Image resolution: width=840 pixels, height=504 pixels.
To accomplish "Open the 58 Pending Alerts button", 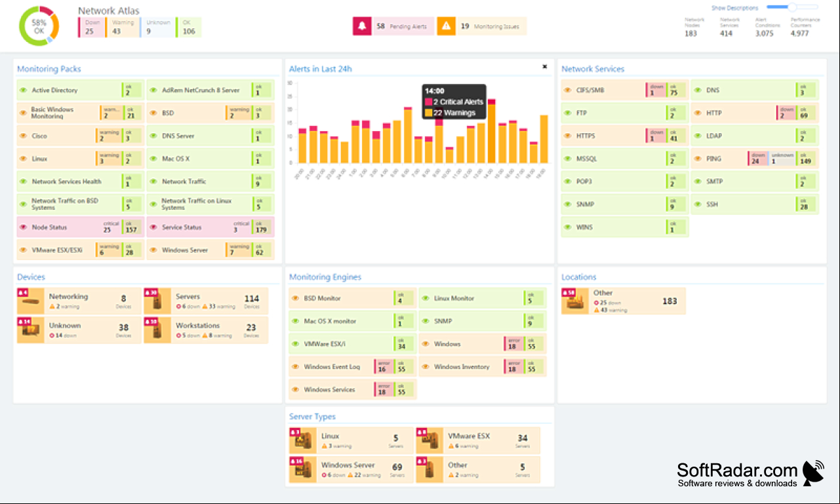I will (x=393, y=26).
